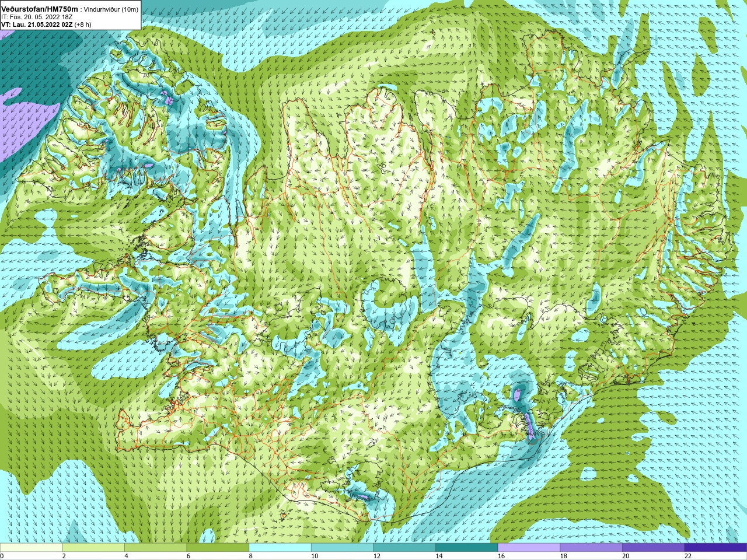Click the pale yellow 0–2 legend swatch

[x=31, y=548]
